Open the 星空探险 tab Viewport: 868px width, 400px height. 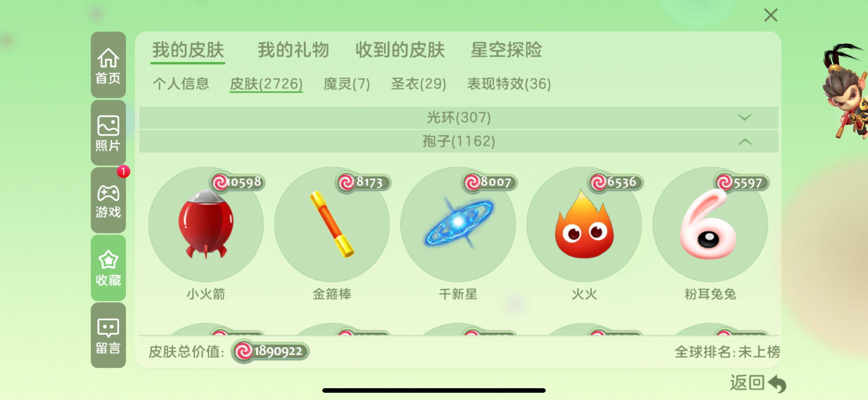tap(506, 50)
